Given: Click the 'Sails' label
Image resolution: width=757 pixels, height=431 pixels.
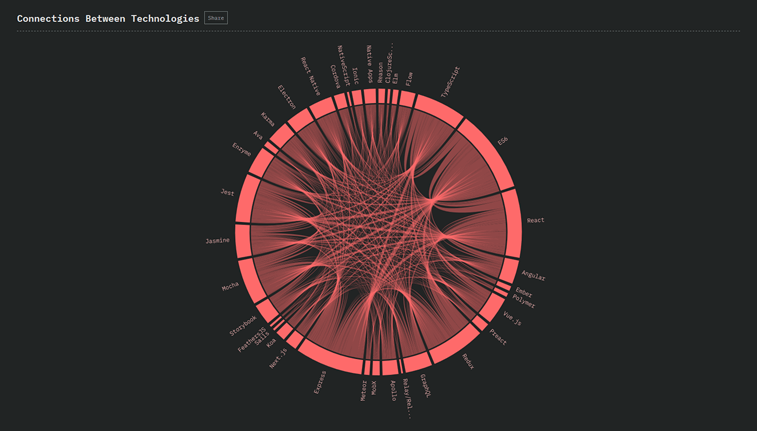Looking at the screenshot, I should pos(262,339).
